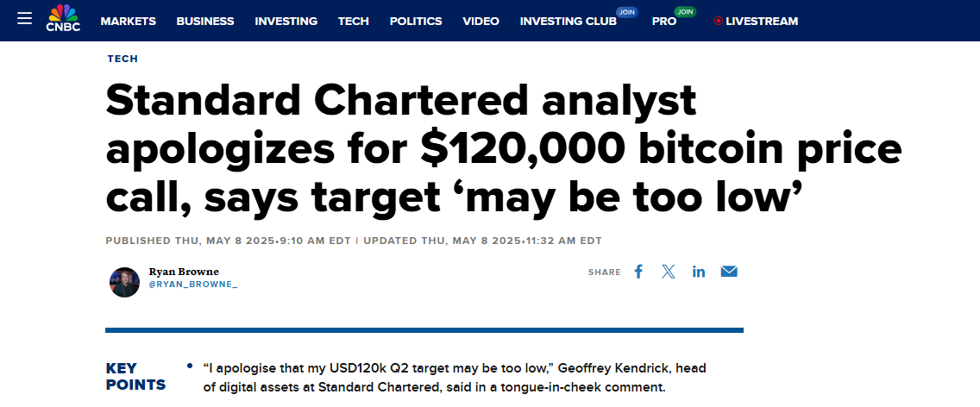980x407 pixels.
Task: Open Ryan Browne's author page
Action: [x=184, y=272]
